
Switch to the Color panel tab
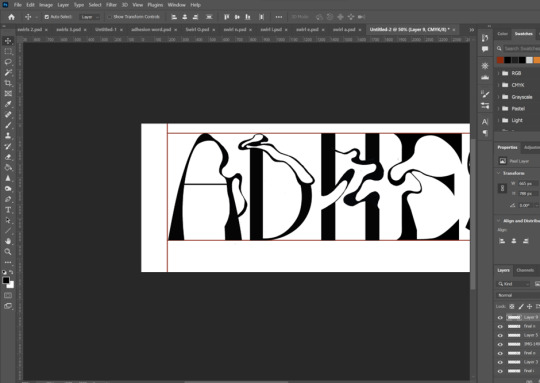tap(502, 34)
